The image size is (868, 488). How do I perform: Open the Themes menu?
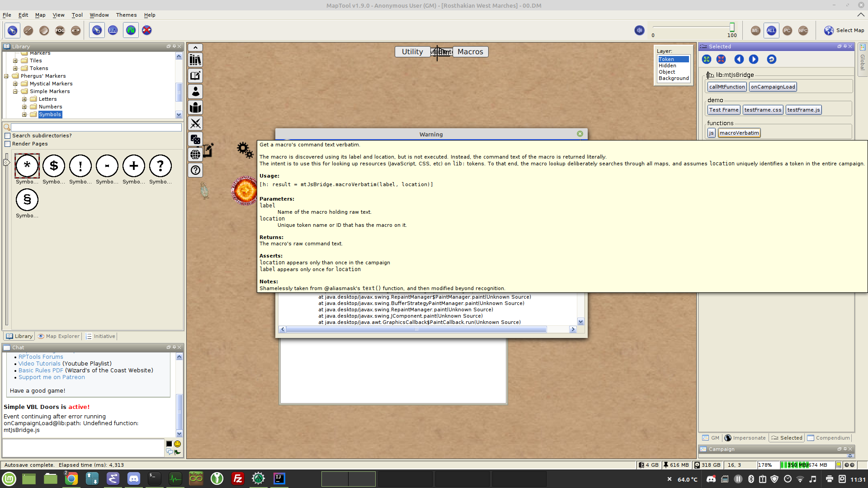[x=126, y=15]
